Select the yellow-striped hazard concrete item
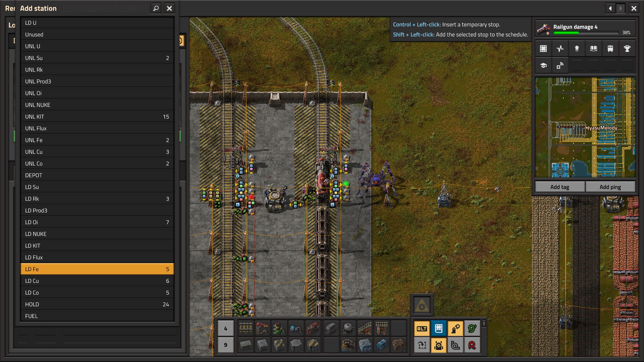The height and width of the screenshot is (362, 644). (x=279, y=345)
